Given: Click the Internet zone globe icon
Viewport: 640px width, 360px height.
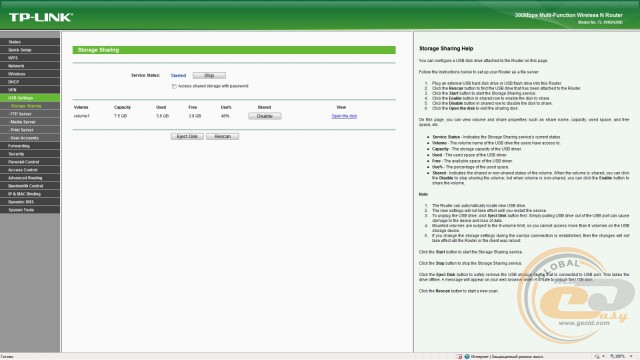Looking at the screenshot, I should point(467,356).
